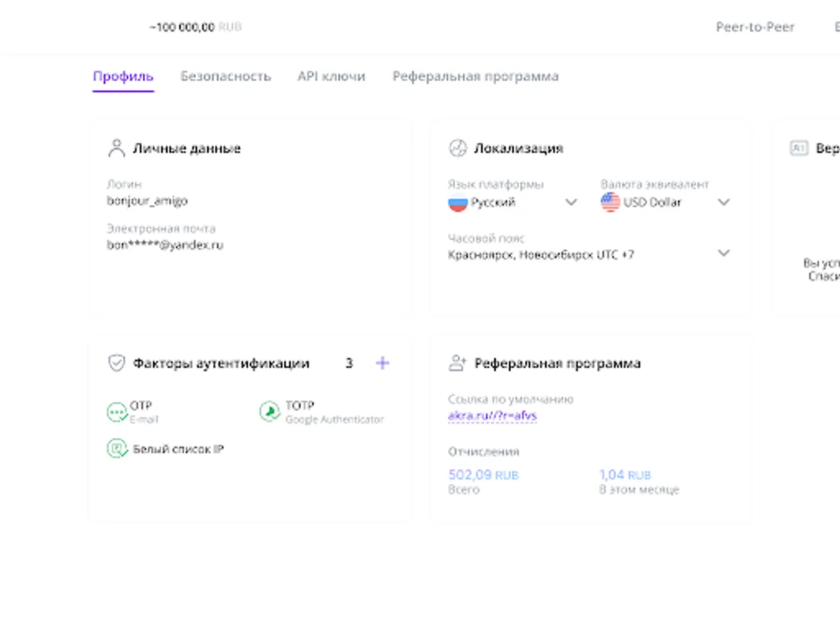Expand the Язык платформы dropdown

(x=570, y=202)
